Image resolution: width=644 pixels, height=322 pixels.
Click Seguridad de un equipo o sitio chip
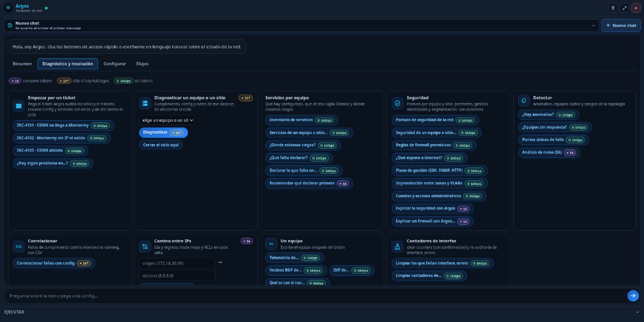pyautogui.click(x=437, y=133)
